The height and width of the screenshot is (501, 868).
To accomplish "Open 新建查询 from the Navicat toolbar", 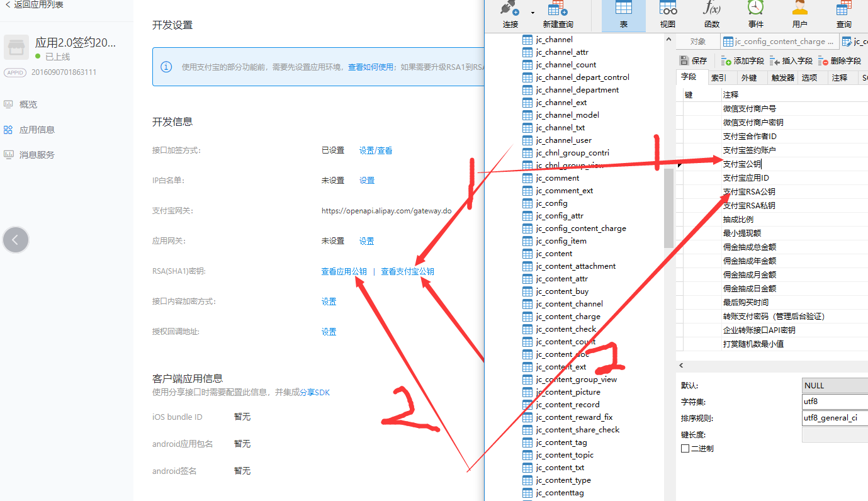I will tap(558, 15).
